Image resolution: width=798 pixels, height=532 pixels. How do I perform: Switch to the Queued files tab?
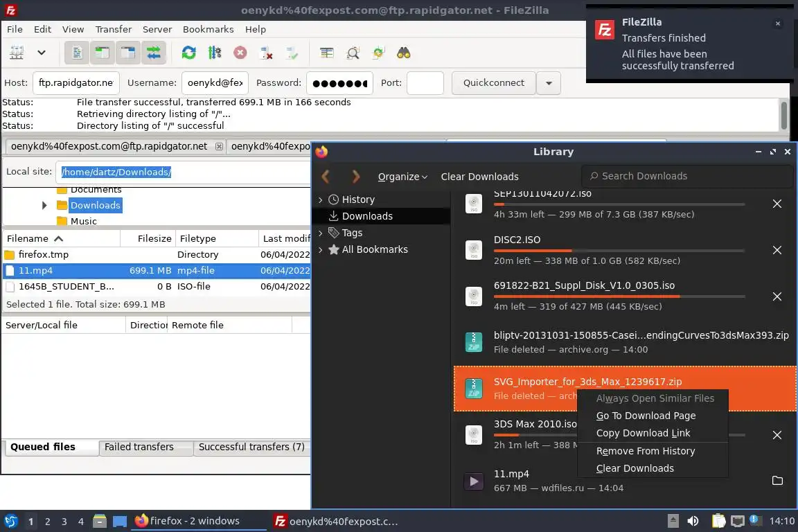50,447
